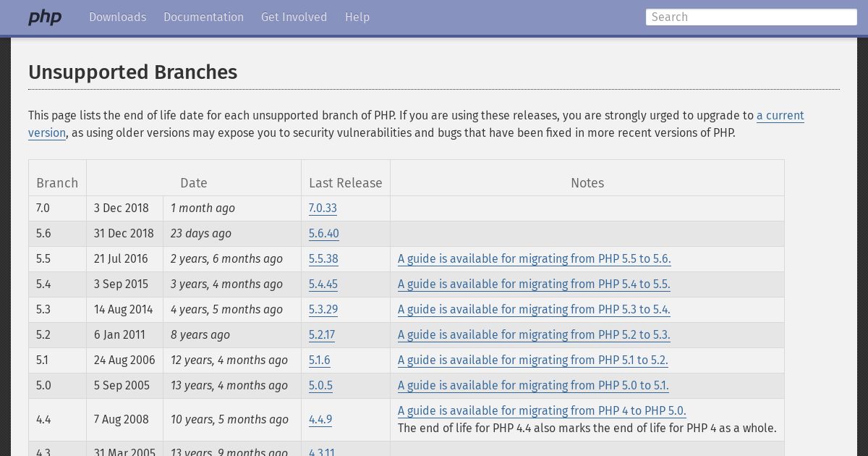This screenshot has height=456, width=868.
Task: Open the Get Involved menu item
Action: coord(294,17)
